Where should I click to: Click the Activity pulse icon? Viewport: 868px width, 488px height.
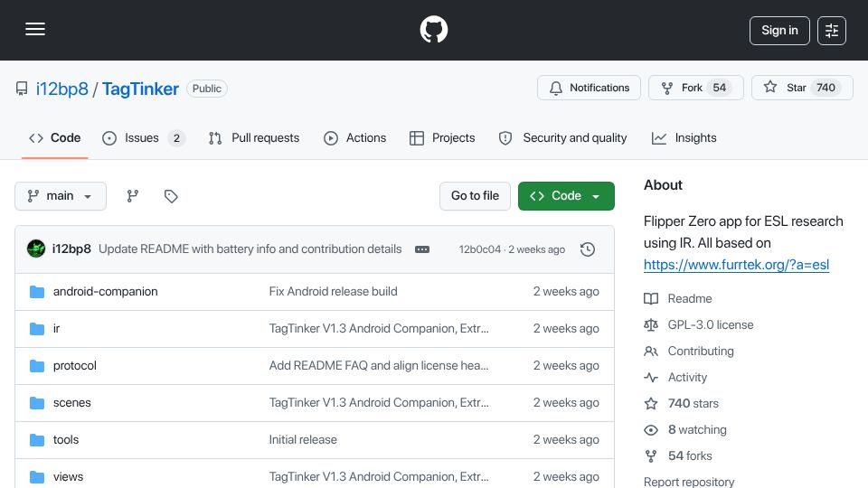651,378
